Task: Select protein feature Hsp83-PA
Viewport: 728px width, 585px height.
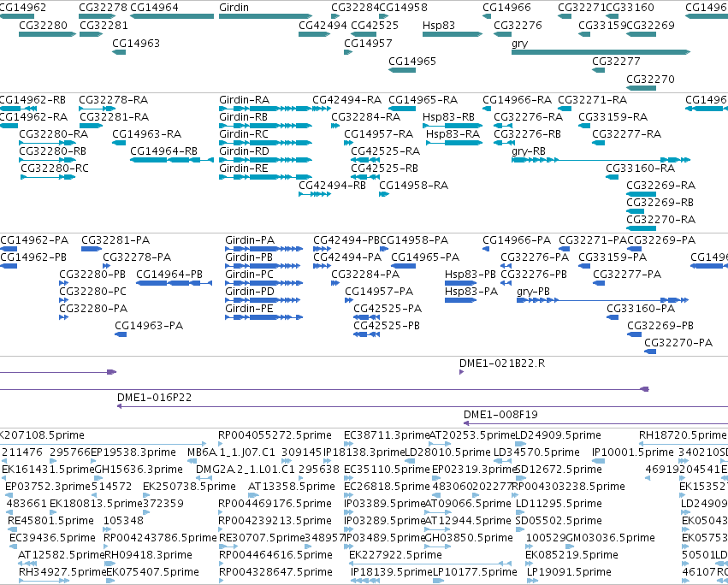Action: 460,300
